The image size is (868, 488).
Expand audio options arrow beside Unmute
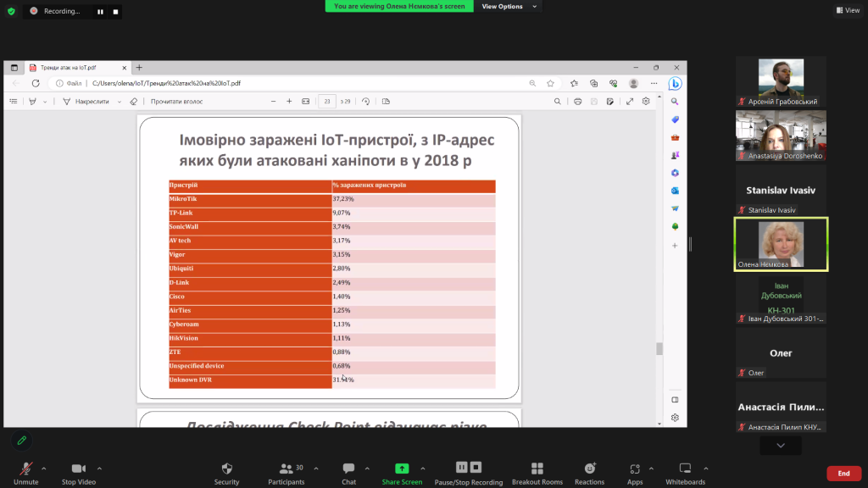(x=44, y=469)
